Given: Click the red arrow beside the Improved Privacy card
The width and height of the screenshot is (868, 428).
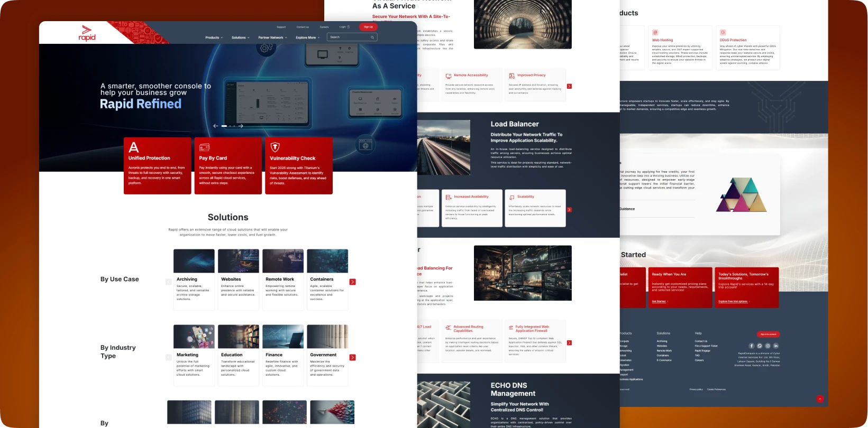Looking at the screenshot, I should click(x=569, y=86).
